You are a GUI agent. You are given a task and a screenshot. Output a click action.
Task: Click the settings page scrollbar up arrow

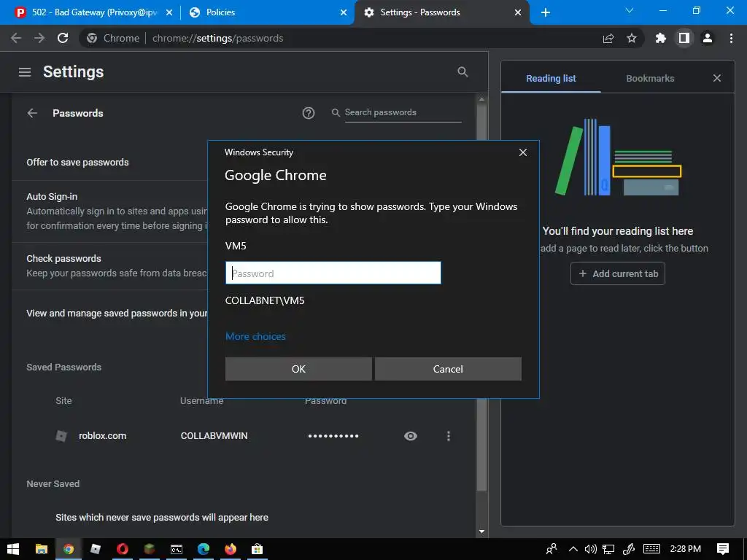pyautogui.click(x=481, y=99)
